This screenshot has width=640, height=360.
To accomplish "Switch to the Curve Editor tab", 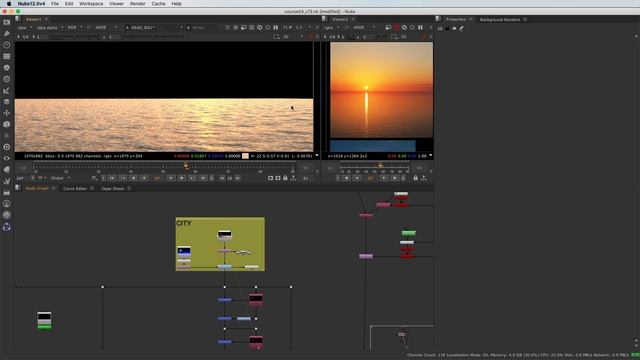I will (x=75, y=189).
